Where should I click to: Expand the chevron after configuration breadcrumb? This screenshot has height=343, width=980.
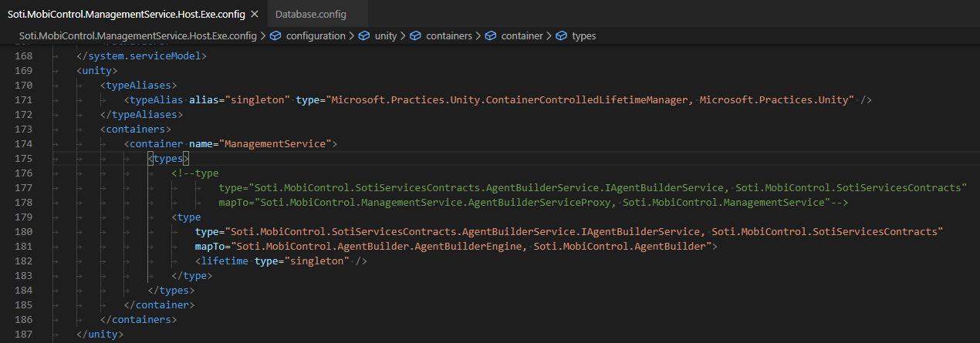[353, 36]
